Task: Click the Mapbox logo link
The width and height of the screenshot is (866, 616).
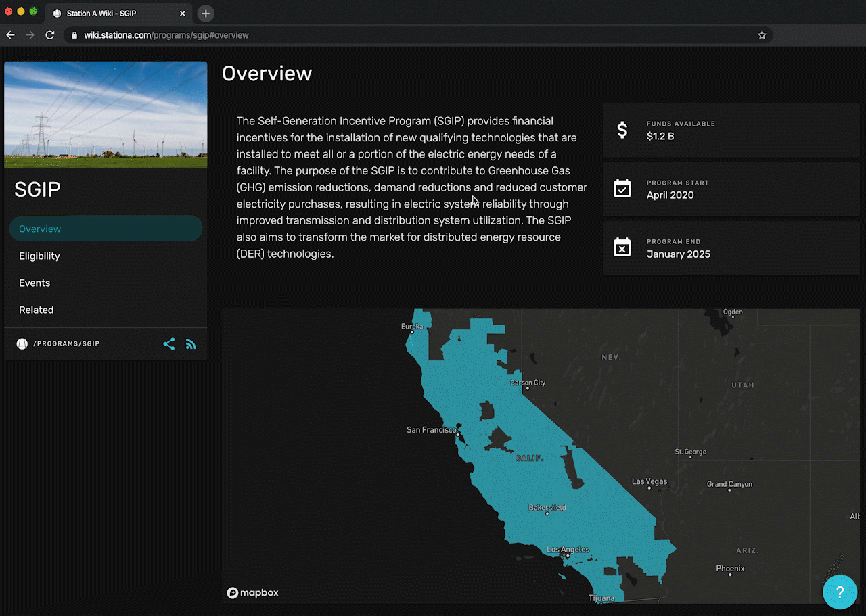Action: click(x=252, y=593)
